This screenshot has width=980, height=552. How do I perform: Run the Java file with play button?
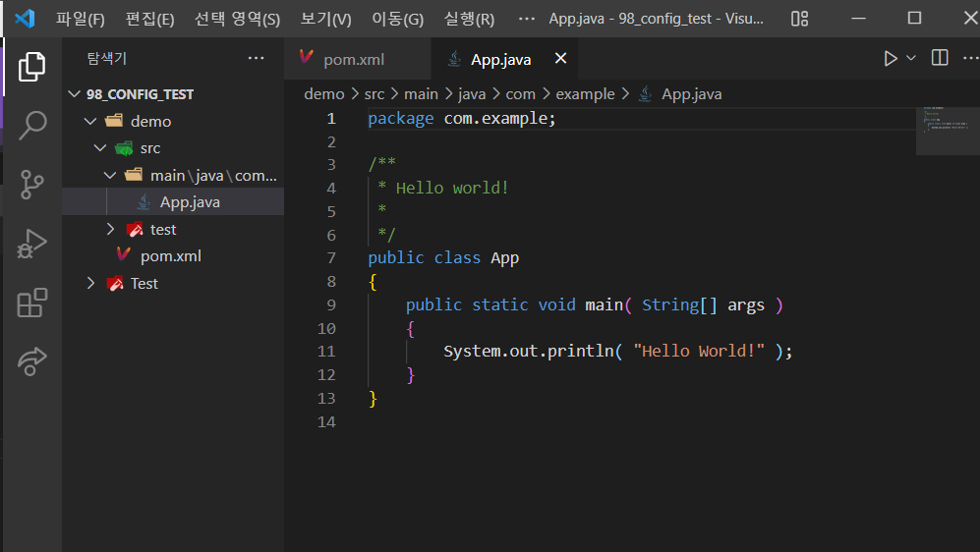click(x=891, y=59)
